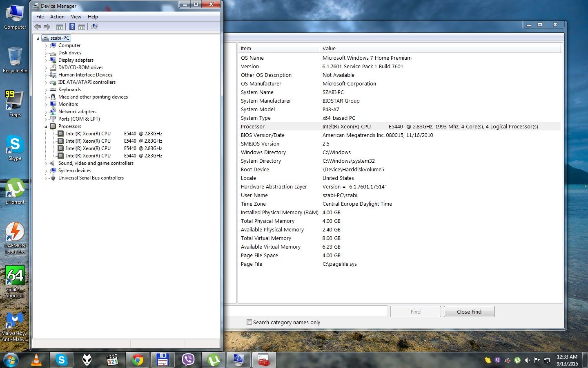The height and width of the screenshot is (368, 588).
Task: Expand Sound, video and game controllers node
Action: (x=46, y=164)
